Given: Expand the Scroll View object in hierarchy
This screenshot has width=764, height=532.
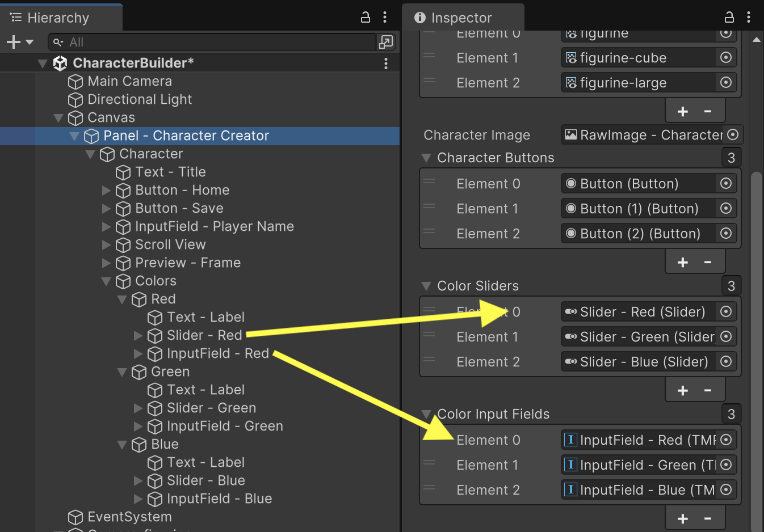Looking at the screenshot, I should [x=106, y=245].
